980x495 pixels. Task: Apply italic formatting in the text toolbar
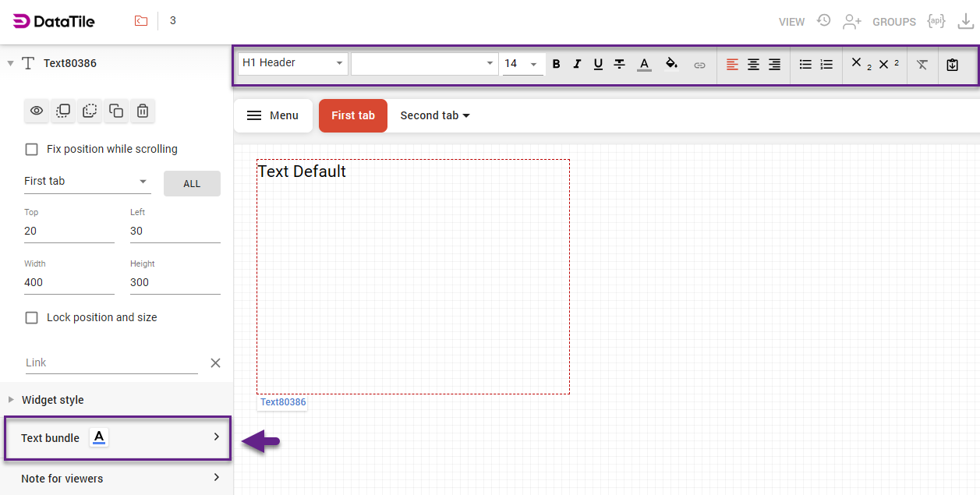(577, 64)
